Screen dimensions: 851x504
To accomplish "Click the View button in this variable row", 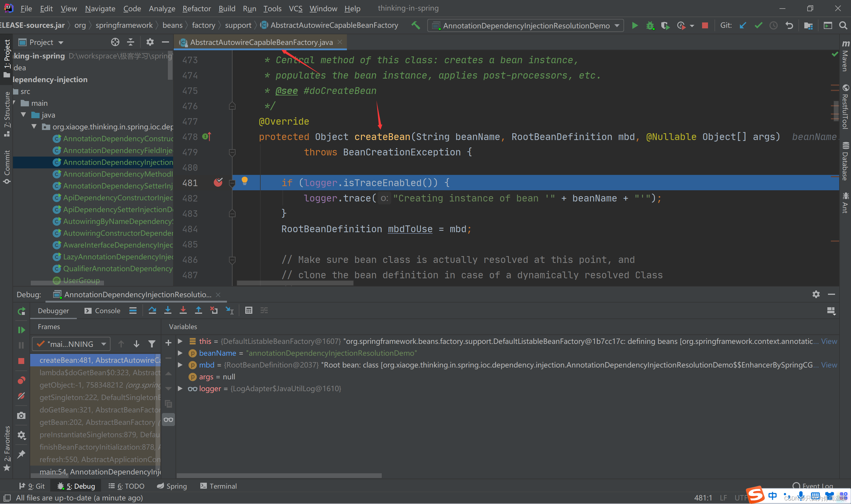I will click(x=831, y=341).
